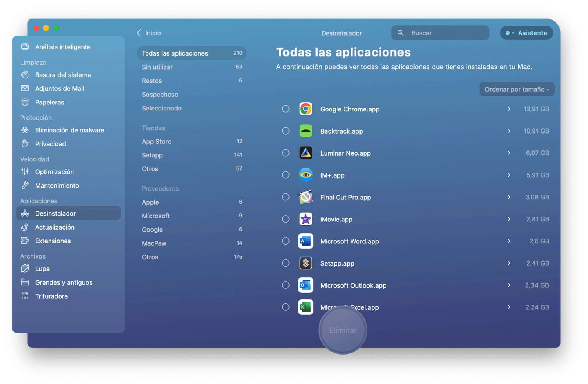588x384 pixels.
Task: Click the Final Cut Pro app icon
Action: pos(305,197)
